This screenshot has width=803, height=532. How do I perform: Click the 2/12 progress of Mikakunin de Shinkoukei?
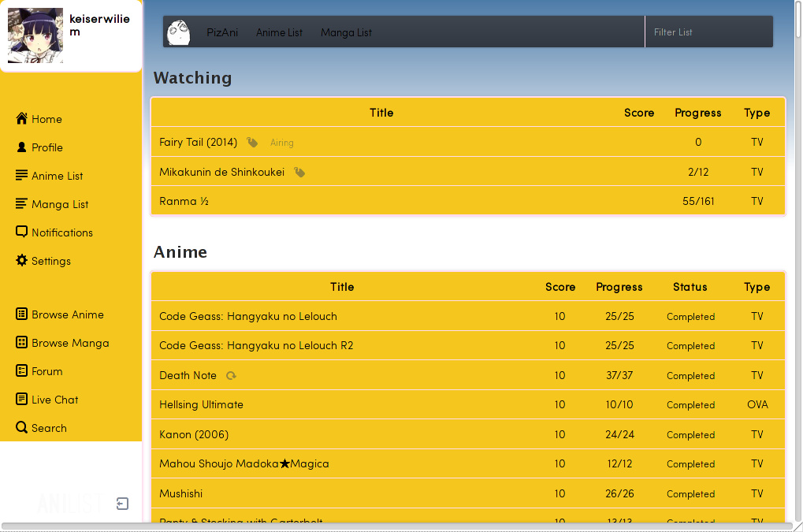[x=698, y=172]
